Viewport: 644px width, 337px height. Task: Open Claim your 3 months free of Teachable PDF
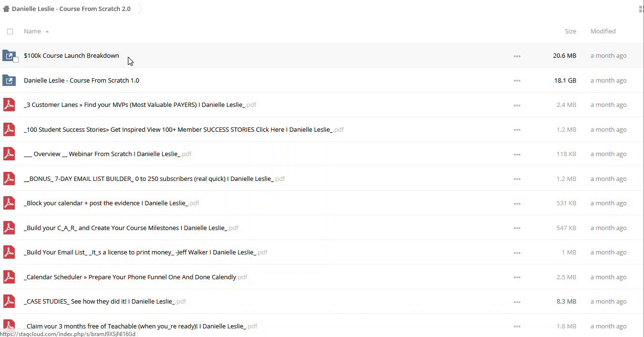point(141,326)
